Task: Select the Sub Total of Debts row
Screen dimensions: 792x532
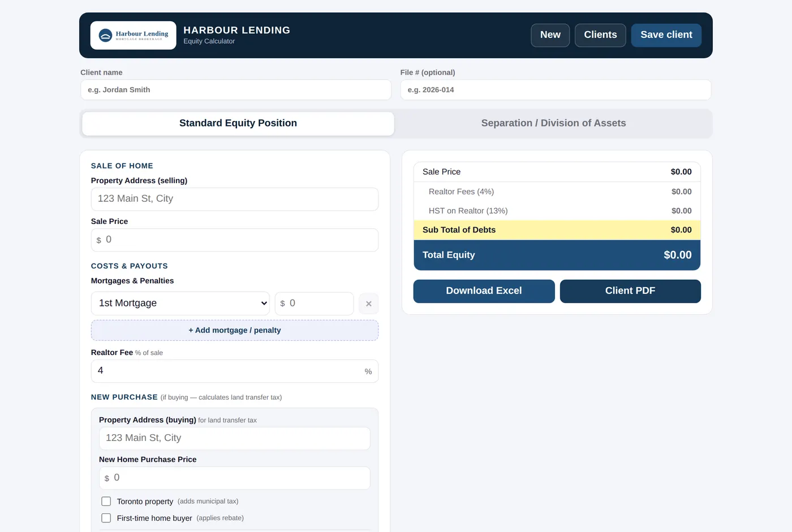Action: pos(557,230)
